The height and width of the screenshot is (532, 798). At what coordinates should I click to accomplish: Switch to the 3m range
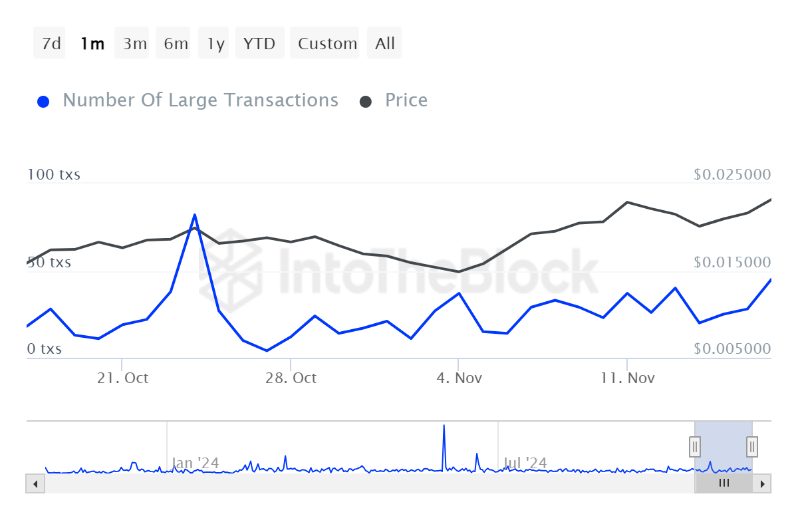tap(134, 44)
